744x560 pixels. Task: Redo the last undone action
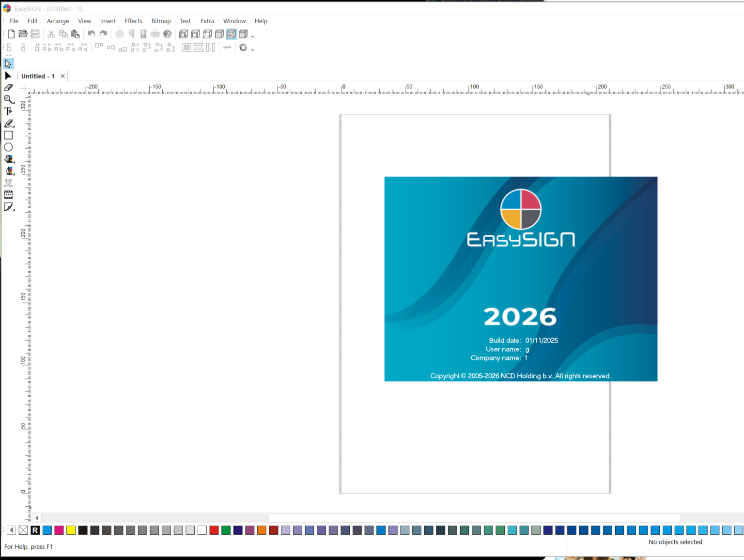(x=103, y=34)
